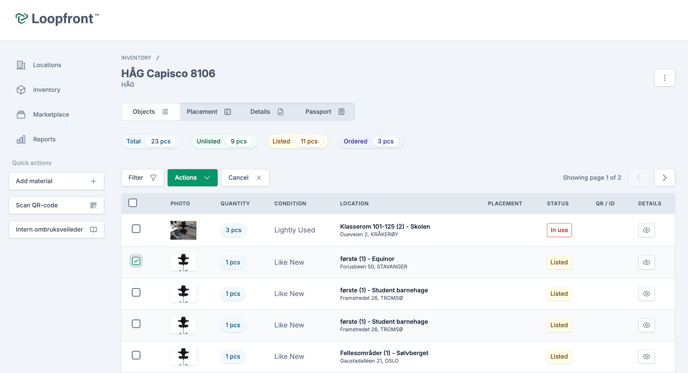688x373 pixels.
Task: Click the layout icon on Placement tab
Action: pyautogui.click(x=228, y=112)
